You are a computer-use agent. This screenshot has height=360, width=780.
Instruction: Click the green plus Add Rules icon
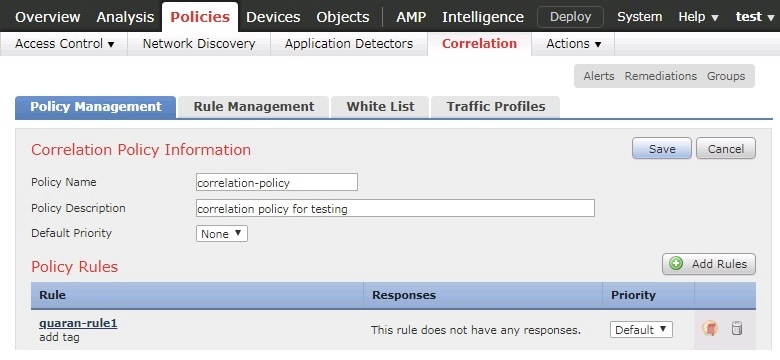(676, 264)
